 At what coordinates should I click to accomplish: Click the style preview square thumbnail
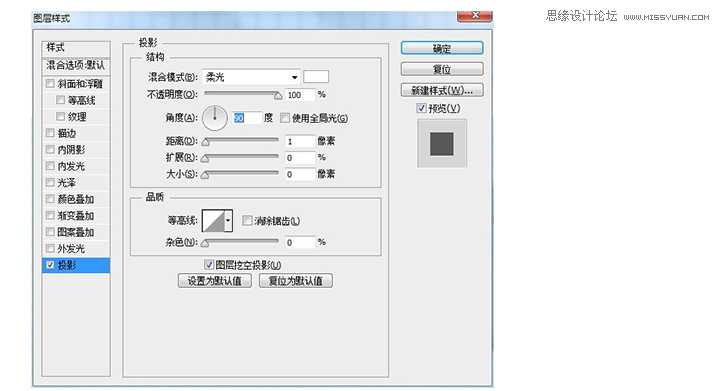tap(442, 144)
